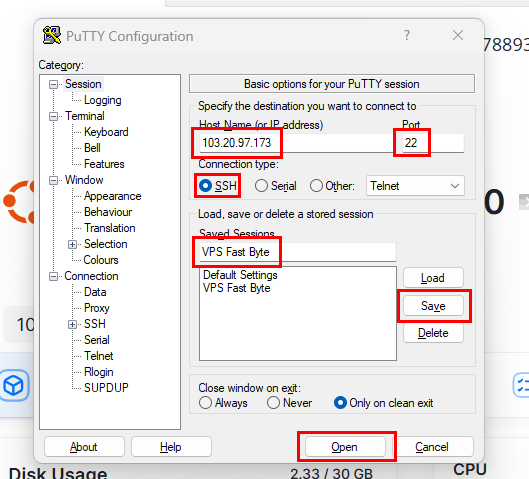Click the question mark help icon in title bar

coord(407,35)
